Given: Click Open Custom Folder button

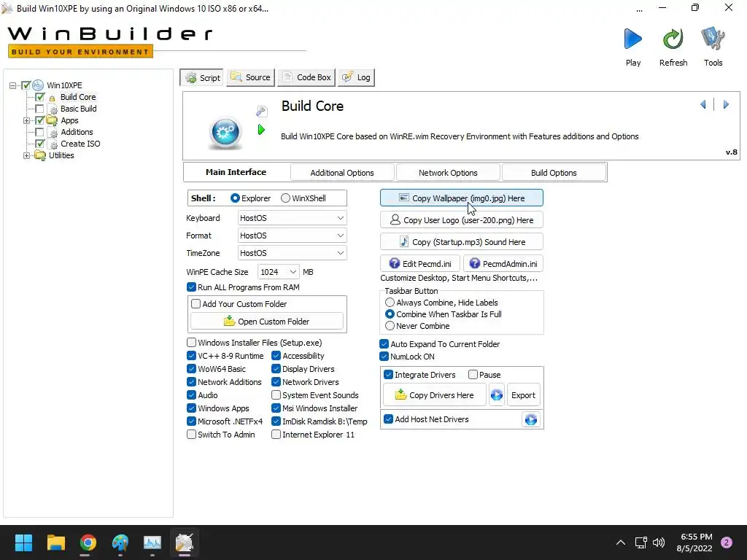Looking at the screenshot, I should coord(267,322).
